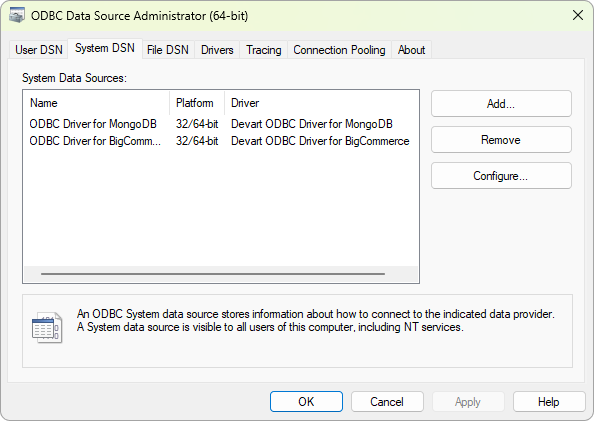Image resolution: width=594 pixels, height=421 pixels.
Task: Click the Apply button
Action: [468, 402]
